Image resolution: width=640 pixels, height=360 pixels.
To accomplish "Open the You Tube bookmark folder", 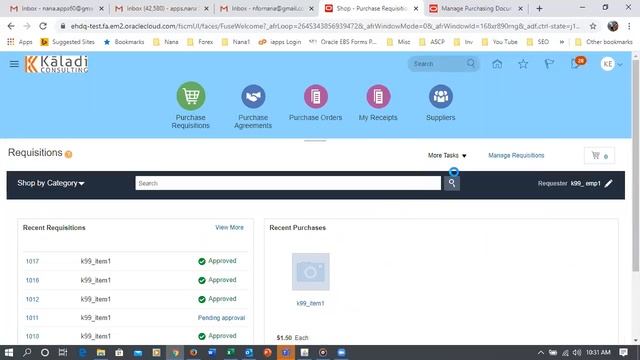I will [500, 42].
